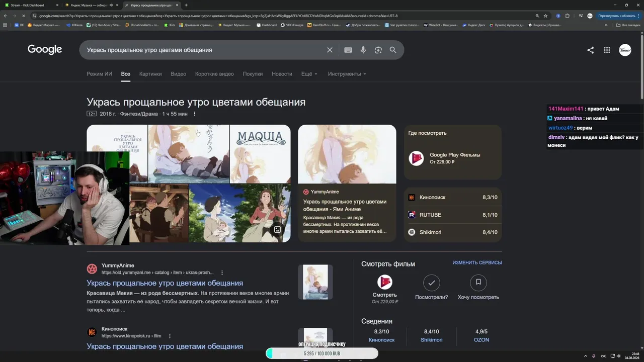The height and width of the screenshot is (362, 644).
Task: Open the MAQUIA poster thumbnail
Action: tap(260, 154)
